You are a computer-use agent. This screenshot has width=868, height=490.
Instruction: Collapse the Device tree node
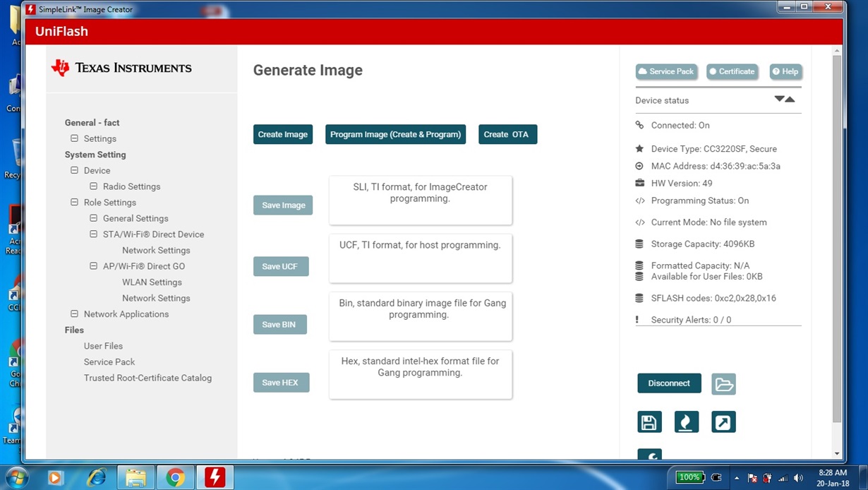74,170
